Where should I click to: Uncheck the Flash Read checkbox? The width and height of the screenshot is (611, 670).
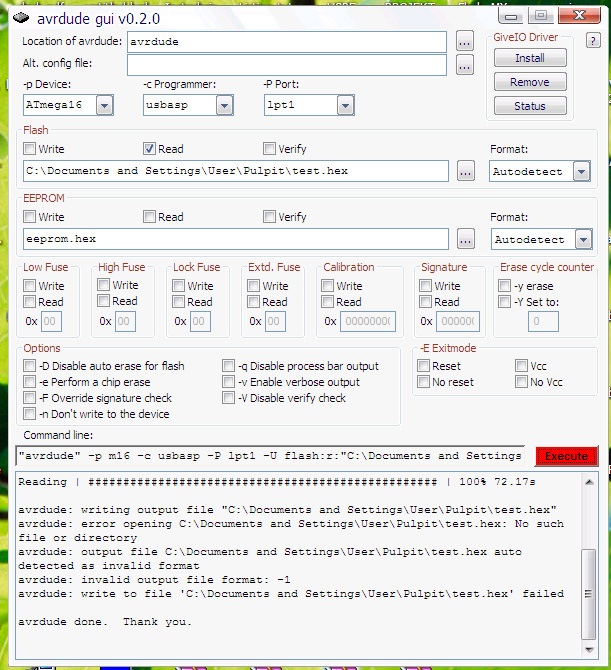149,149
